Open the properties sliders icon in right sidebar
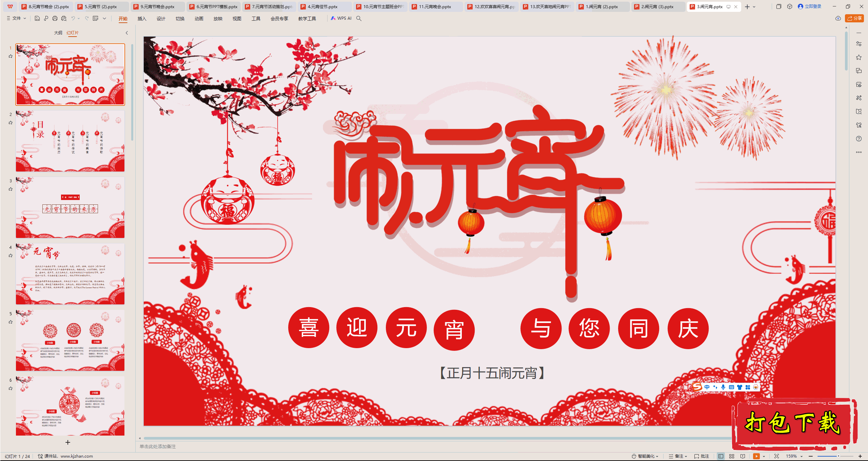The width and height of the screenshot is (868, 461). (x=859, y=44)
